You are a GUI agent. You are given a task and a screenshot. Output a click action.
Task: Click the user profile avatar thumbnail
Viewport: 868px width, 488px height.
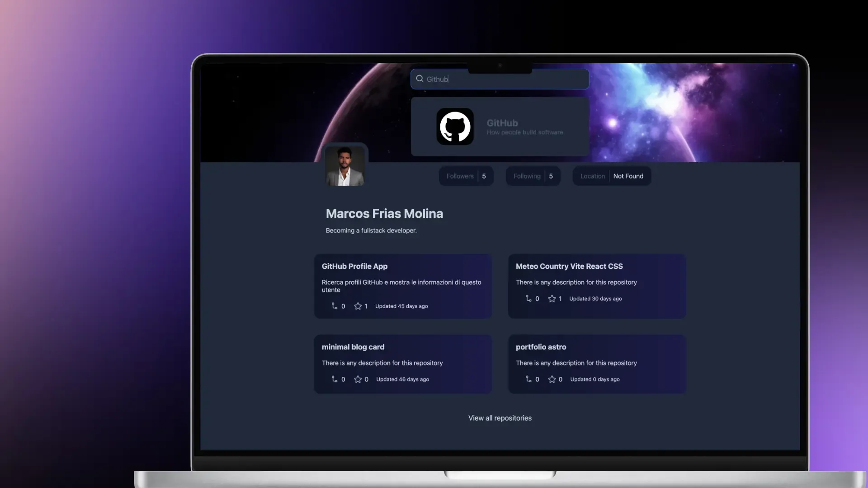tap(345, 166)
